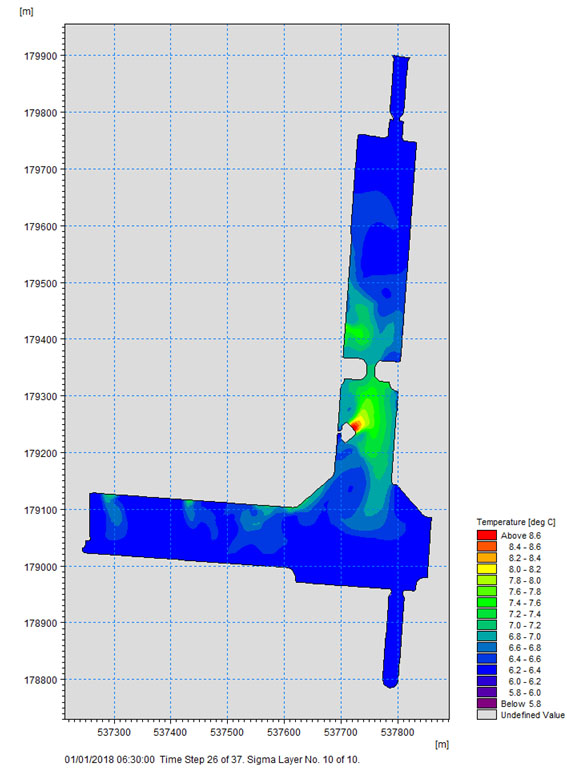Click the purple 'Below 5.8' legend swatch
Image resolution: width=567 pixels, height=769 pixels.
486,704
